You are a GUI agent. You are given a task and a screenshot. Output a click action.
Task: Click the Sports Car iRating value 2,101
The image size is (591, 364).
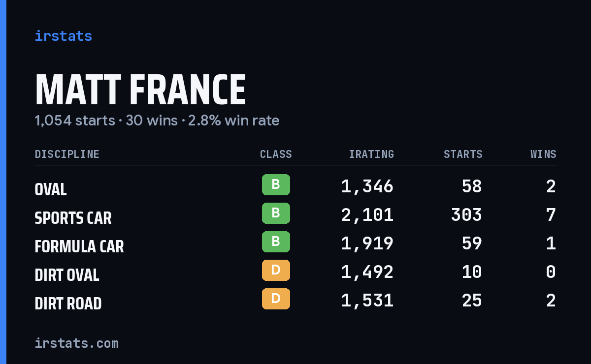coord(367,215)
